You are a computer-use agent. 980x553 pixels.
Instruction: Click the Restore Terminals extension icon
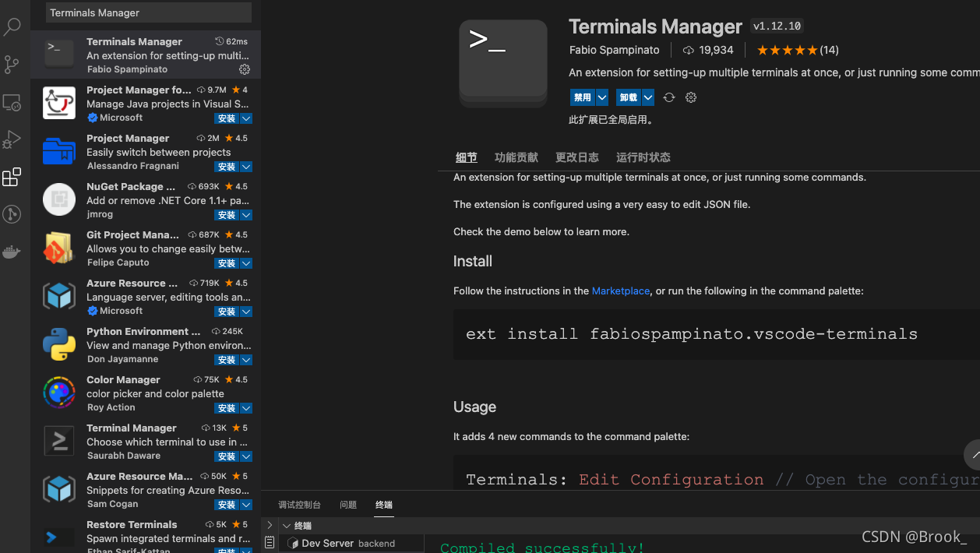[x=59, y=537]
